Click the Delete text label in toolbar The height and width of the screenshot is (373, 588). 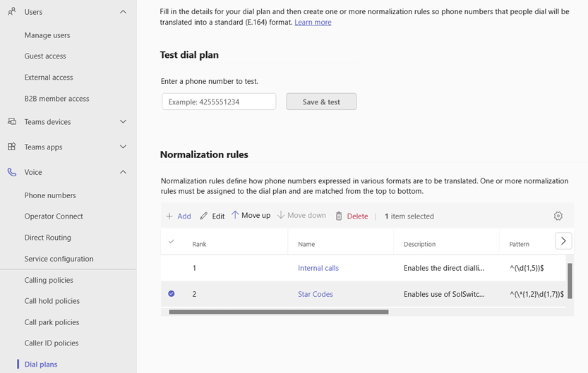coord(357,216)
